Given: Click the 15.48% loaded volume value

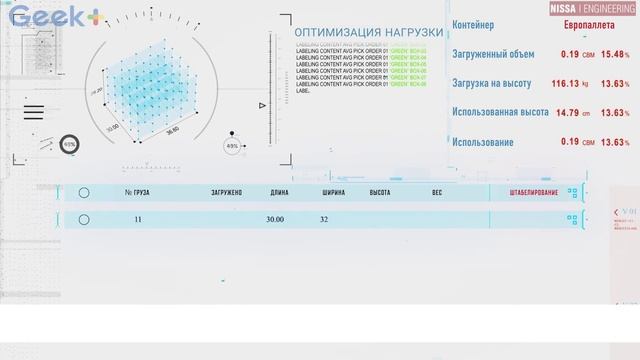Looking at the screenshot, I should (x=615, y=54).
